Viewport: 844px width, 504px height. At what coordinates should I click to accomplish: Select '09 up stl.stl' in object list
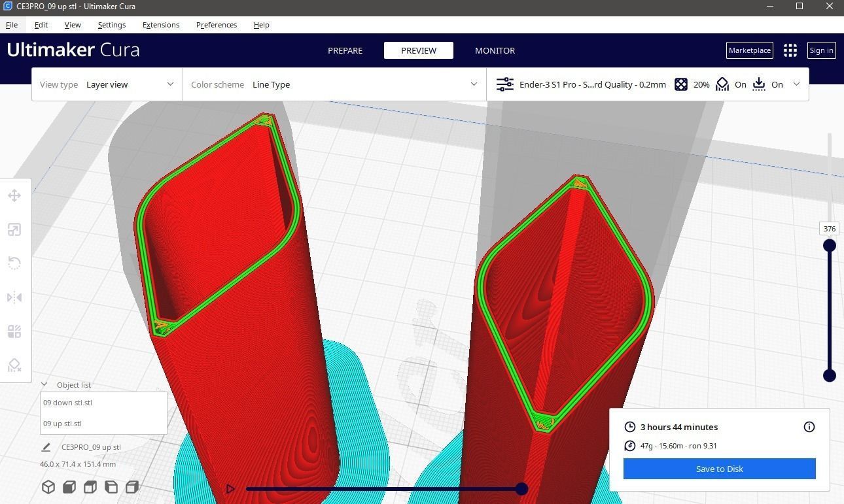103,424
